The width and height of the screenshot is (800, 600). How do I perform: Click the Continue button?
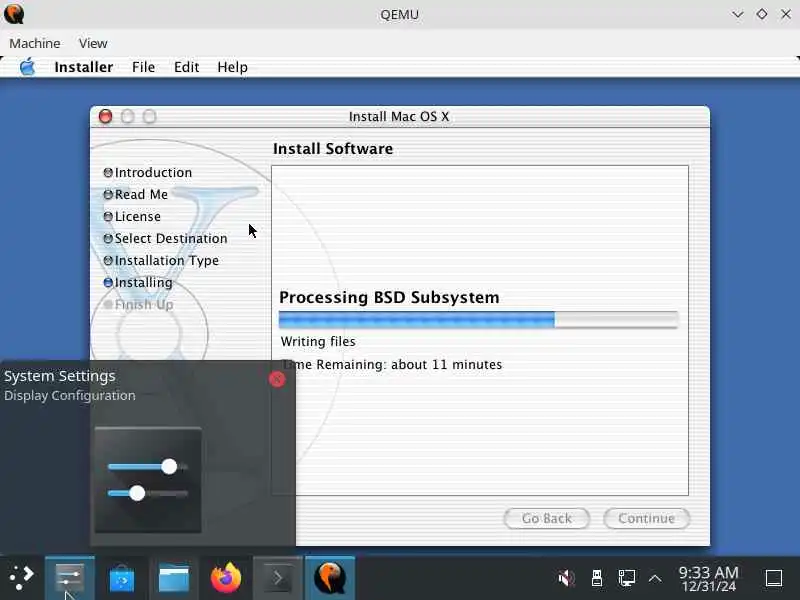[646, 518]
